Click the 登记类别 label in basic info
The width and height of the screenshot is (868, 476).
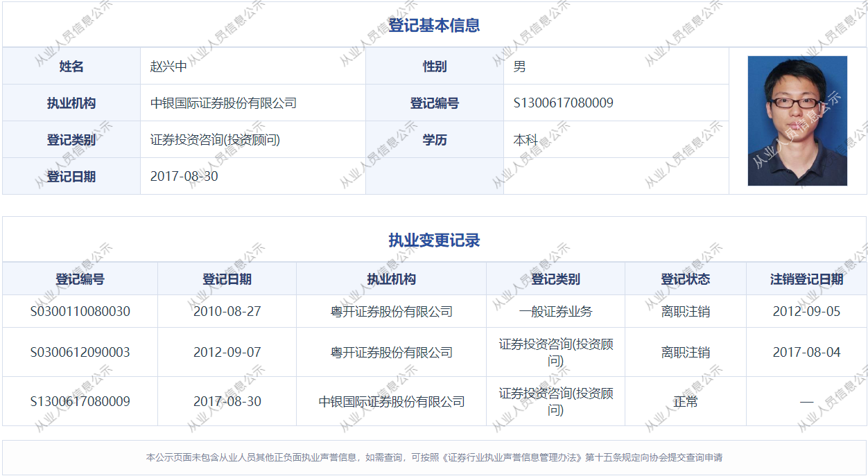tap(71, 140)
